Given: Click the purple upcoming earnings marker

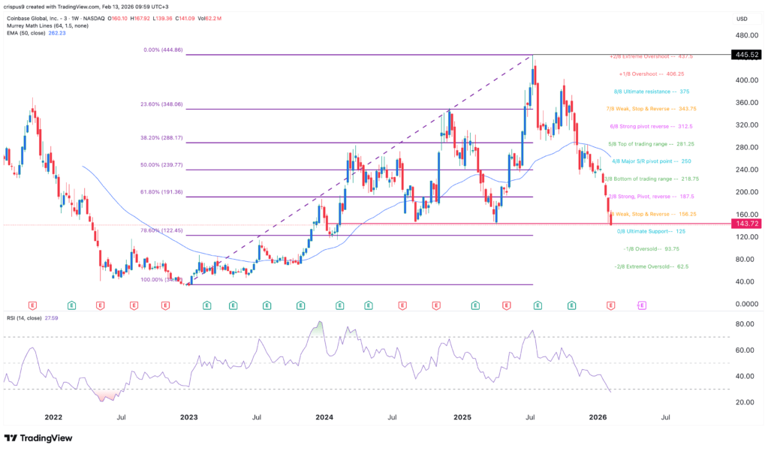Looking at the screenshot, I should 642,306.
